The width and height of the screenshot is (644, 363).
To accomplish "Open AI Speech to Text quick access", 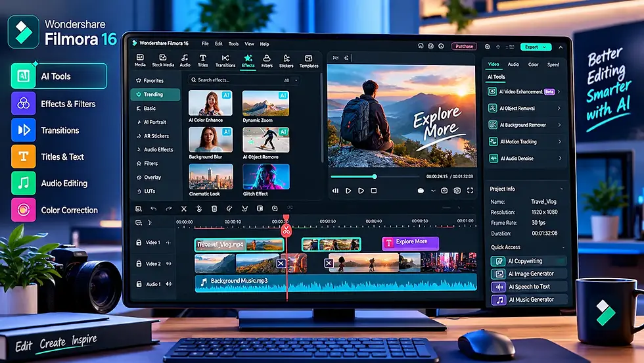I will (529, 287).
